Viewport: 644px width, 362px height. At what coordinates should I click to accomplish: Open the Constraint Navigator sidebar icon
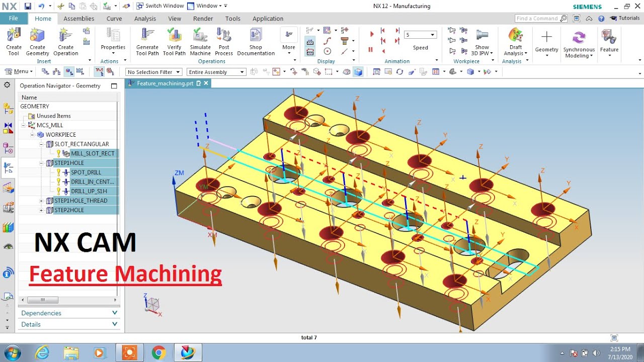click(x=8, y=128)
